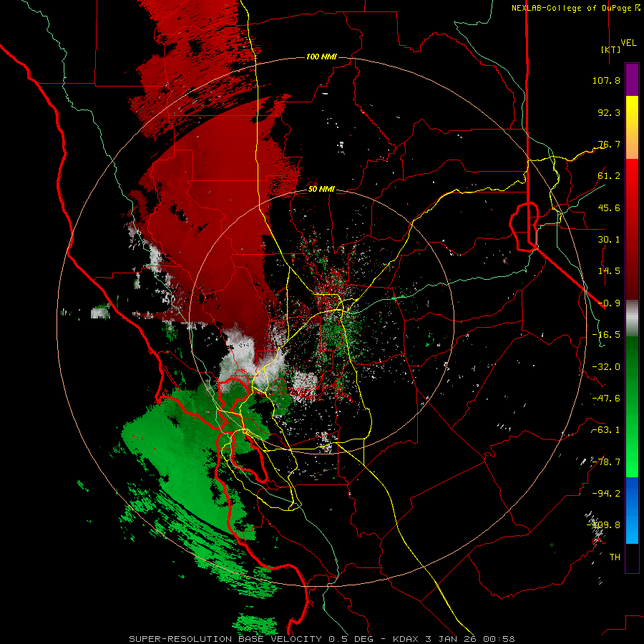Click the -16.5 scale value
The image size is (644, 644).
[x=606, y=335]
